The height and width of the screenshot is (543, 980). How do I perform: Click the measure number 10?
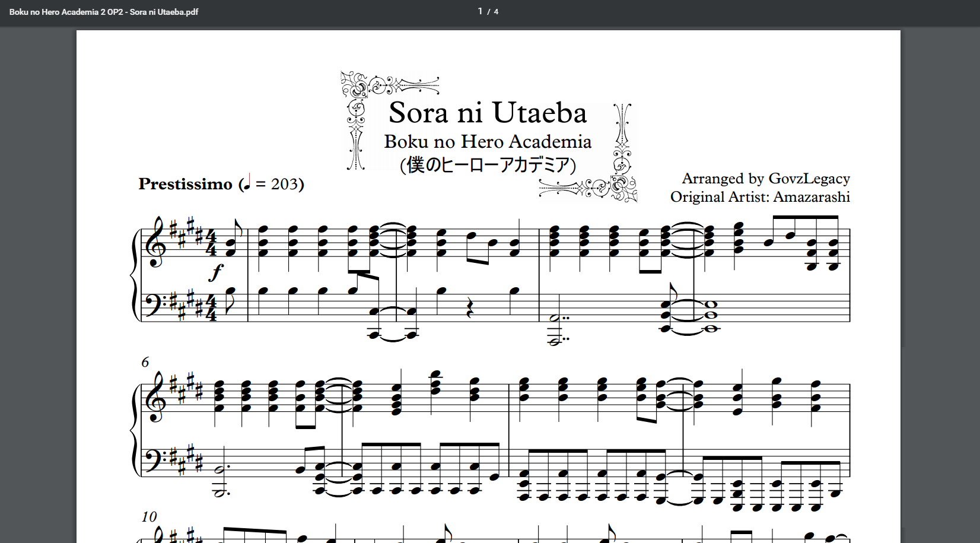tap(149, 516)
